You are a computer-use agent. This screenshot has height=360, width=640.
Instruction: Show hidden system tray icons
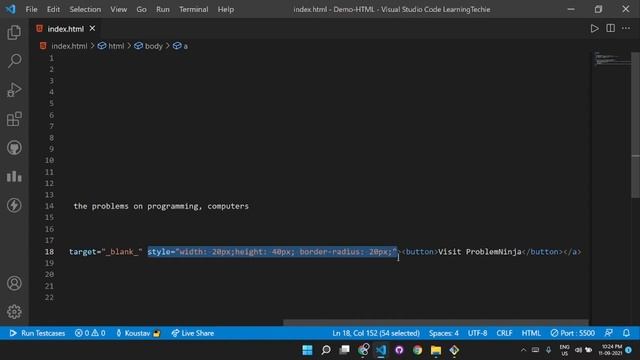click(x=523, y=350)
